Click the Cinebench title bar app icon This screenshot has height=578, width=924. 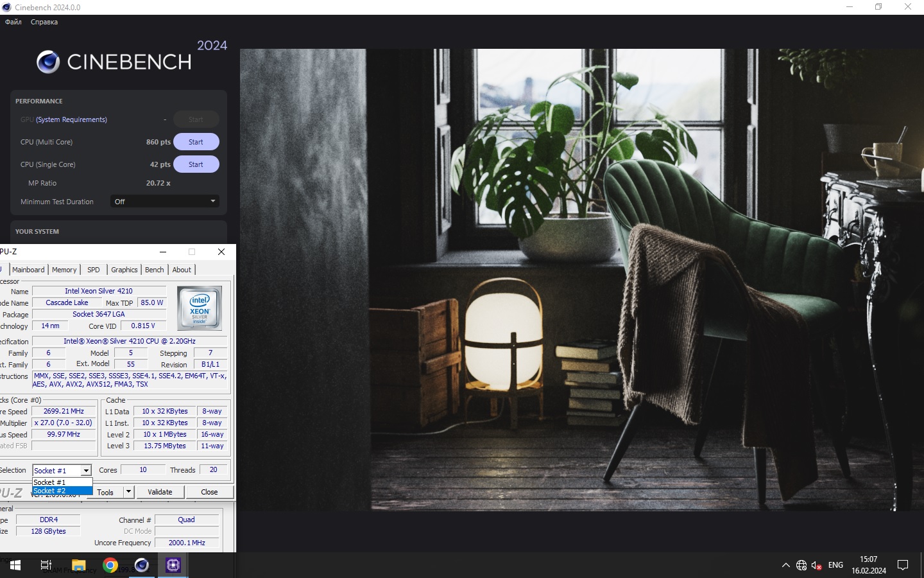(7, 7)
